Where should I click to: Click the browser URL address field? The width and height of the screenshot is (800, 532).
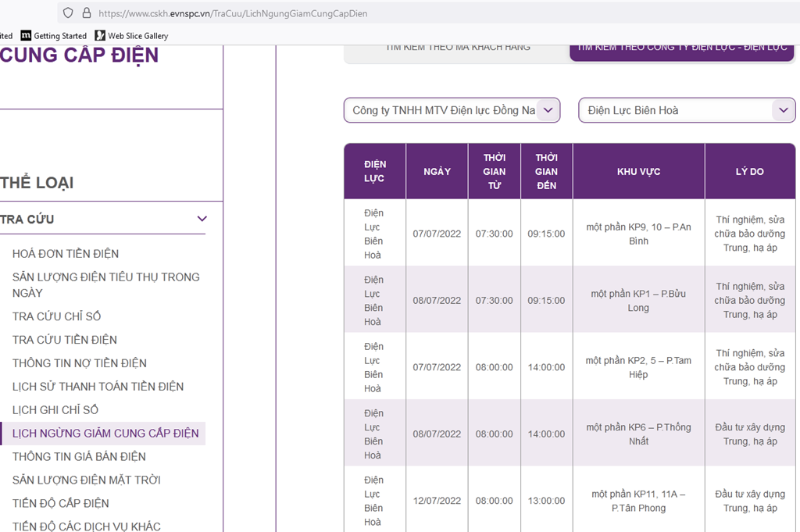pos(429,13)
